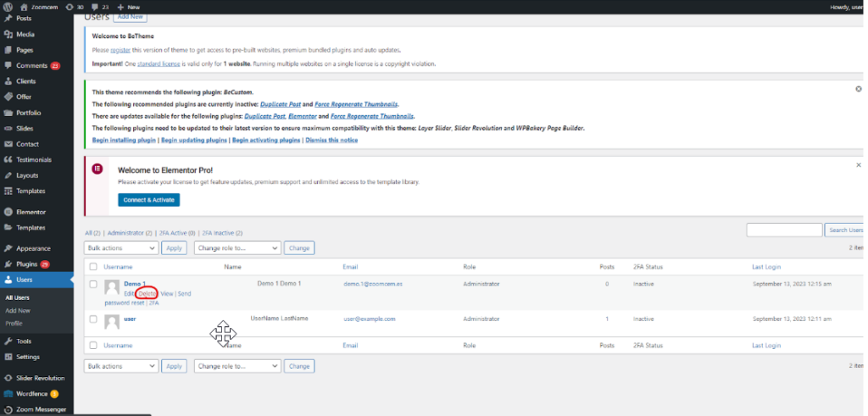The image size is (868, 416).
Task: Open Slider Revolution in sidebar
Action: tap(40, 378)
